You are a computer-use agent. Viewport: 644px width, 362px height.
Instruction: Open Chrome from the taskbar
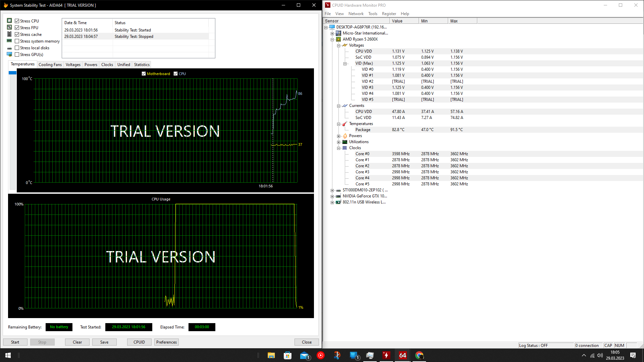click(419, 355)
